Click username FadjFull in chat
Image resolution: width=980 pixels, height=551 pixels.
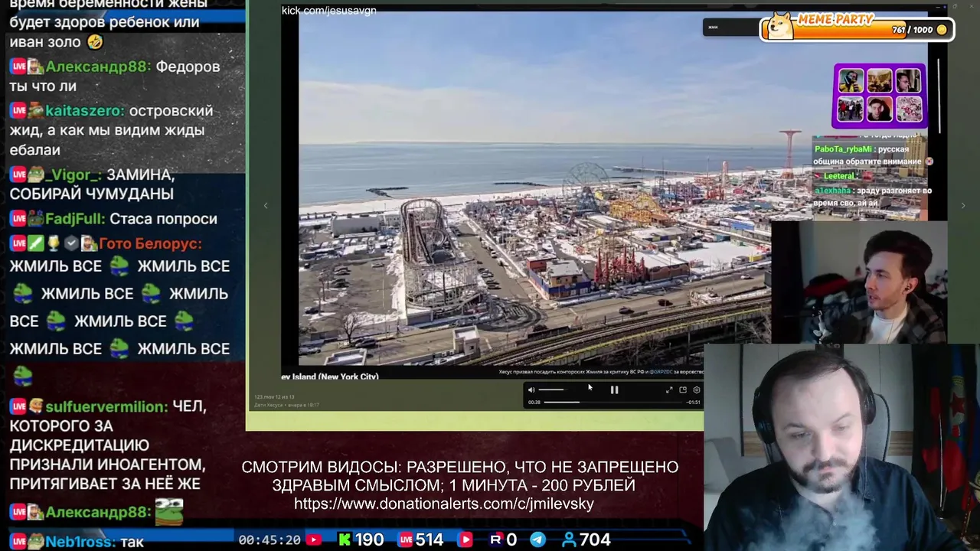(75, 219)
